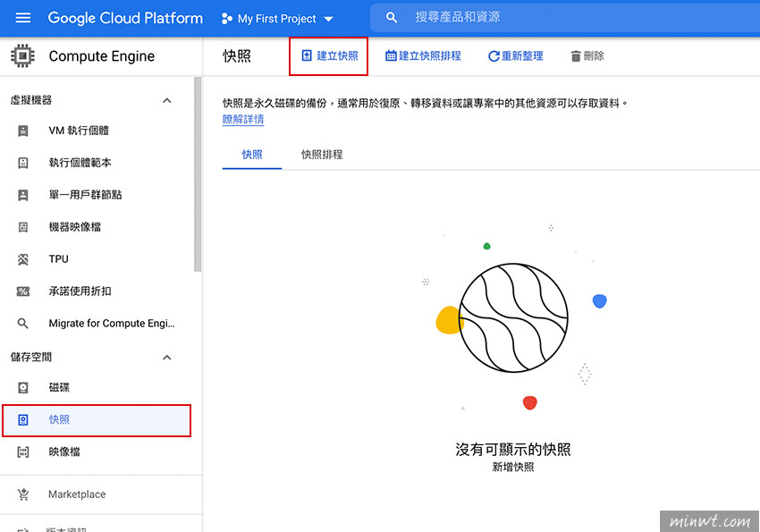Click the project hexagon icon beside My First Project
This screenshot has height=532, width=760.
(x=226, y=19)
